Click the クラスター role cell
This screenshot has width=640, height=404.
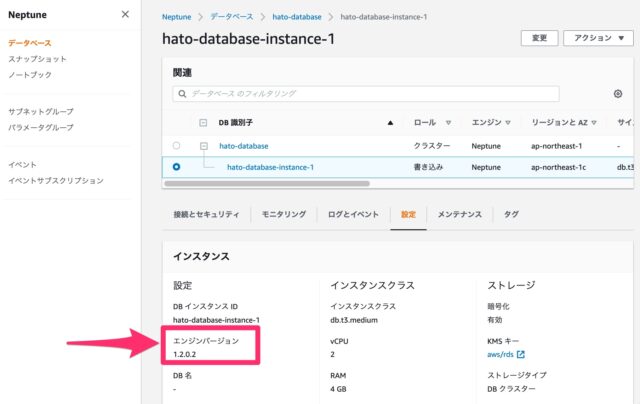tap(432, 146)
